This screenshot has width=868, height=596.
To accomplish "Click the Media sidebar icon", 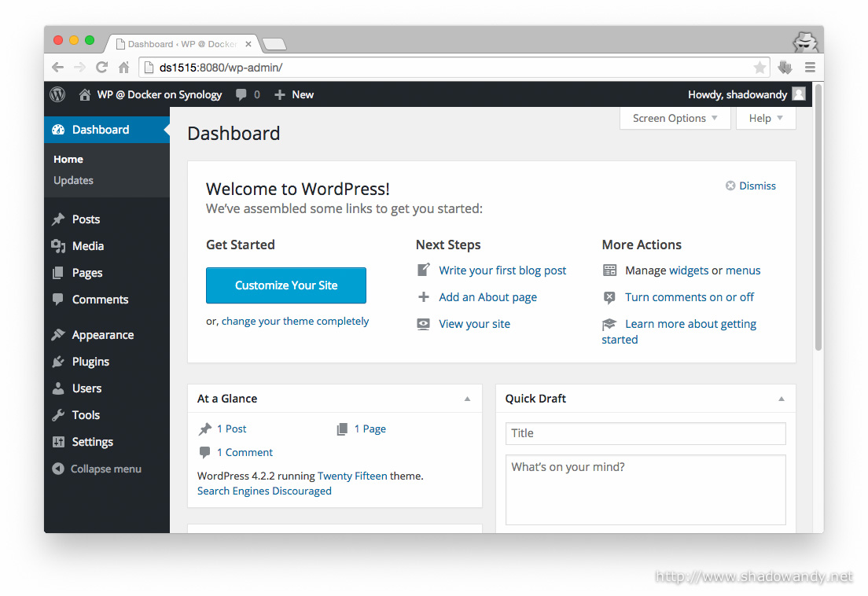I will [x=58, y=245].
